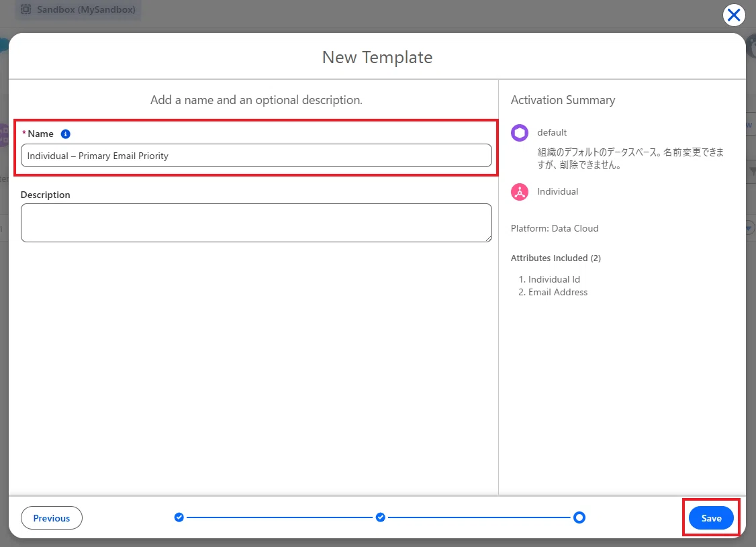Viewport: 756px width, 547px height.
Task: Click the Name info tooltip icon
Action: [66, 134]
